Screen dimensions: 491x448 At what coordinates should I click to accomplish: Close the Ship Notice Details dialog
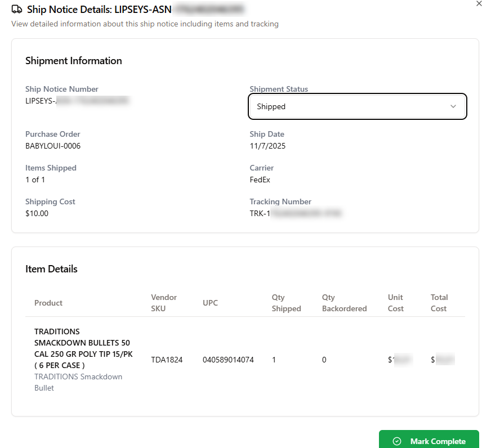point(479,4)
